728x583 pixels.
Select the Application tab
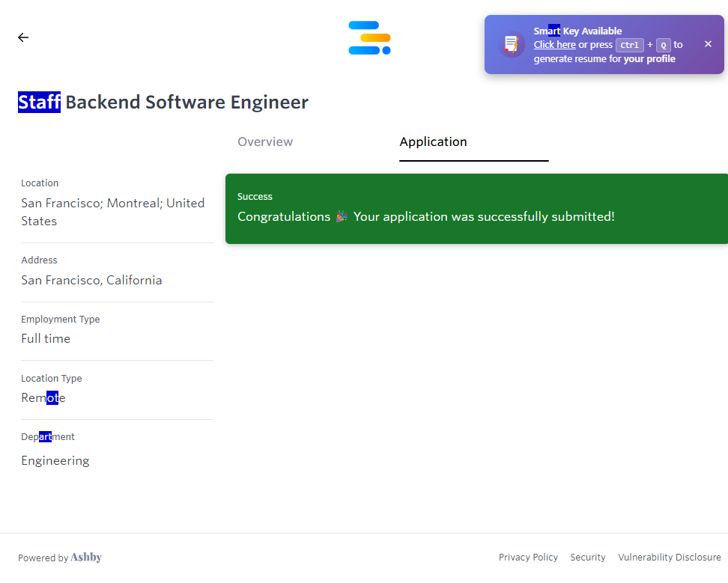click(433, 142)
